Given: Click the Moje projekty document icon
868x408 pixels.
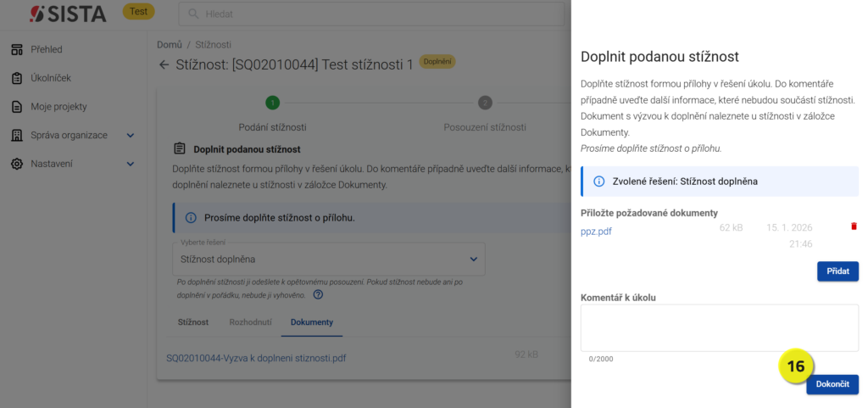Looking at the screenshot, I should pos(16,107).
